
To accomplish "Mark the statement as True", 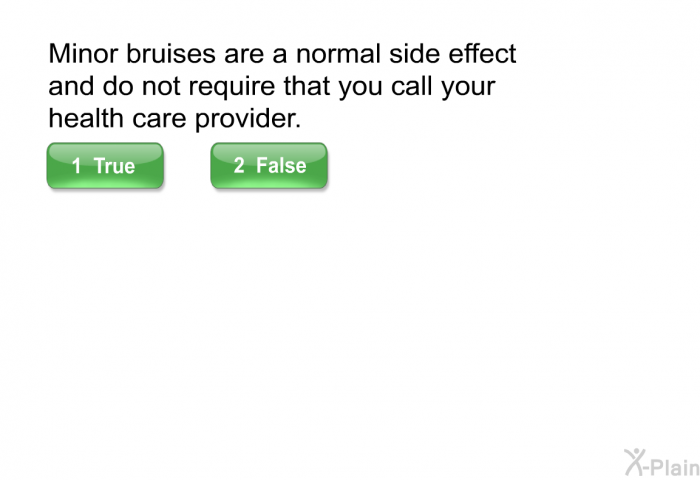I will pyautogui.click(x=105, y=166).
